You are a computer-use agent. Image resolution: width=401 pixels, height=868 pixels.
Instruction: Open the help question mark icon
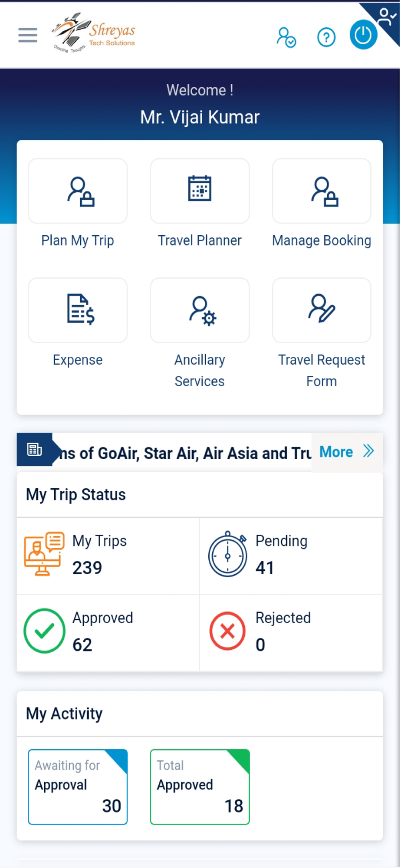(326, 37)
